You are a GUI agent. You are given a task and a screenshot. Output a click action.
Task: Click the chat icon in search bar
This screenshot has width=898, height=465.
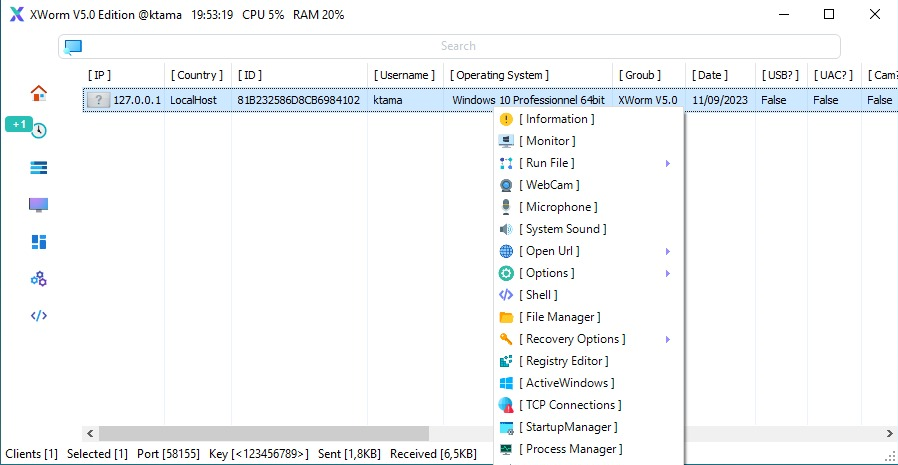tap(73, 46)
